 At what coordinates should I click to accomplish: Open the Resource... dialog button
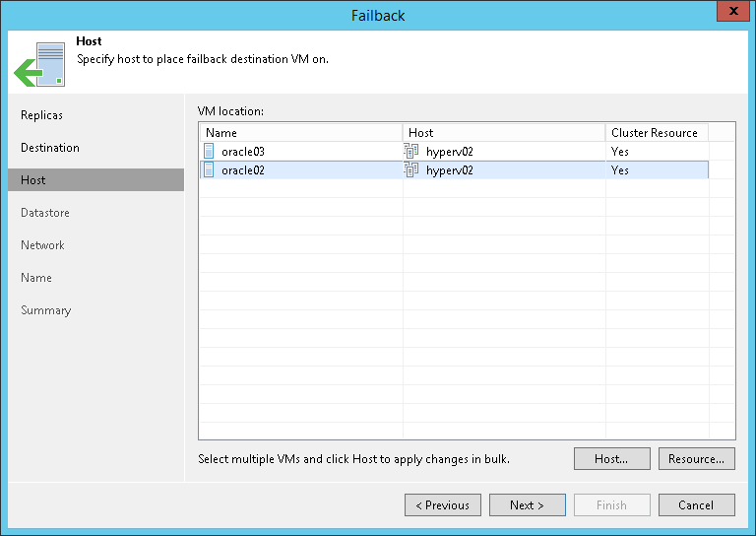click(696, 459)
